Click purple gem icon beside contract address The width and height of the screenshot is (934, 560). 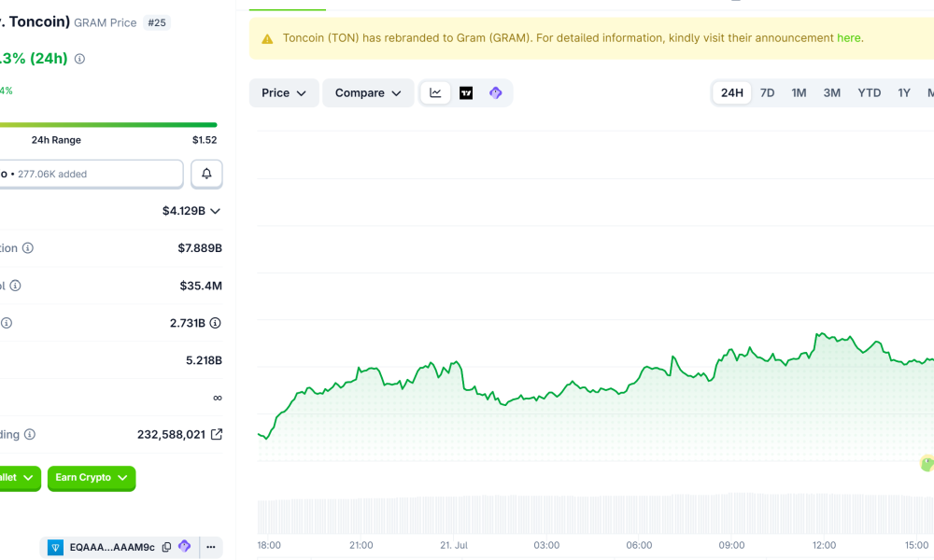pos(185,546)
